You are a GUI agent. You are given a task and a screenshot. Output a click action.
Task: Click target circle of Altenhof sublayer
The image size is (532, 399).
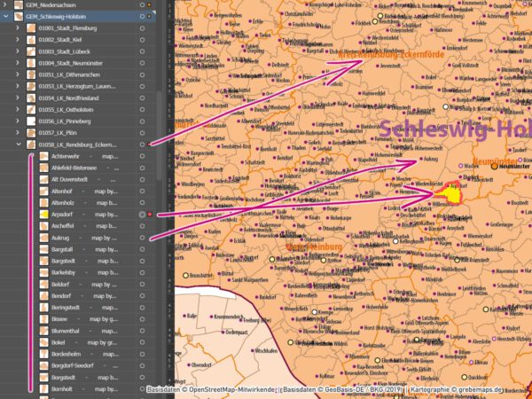pos(142,192)
